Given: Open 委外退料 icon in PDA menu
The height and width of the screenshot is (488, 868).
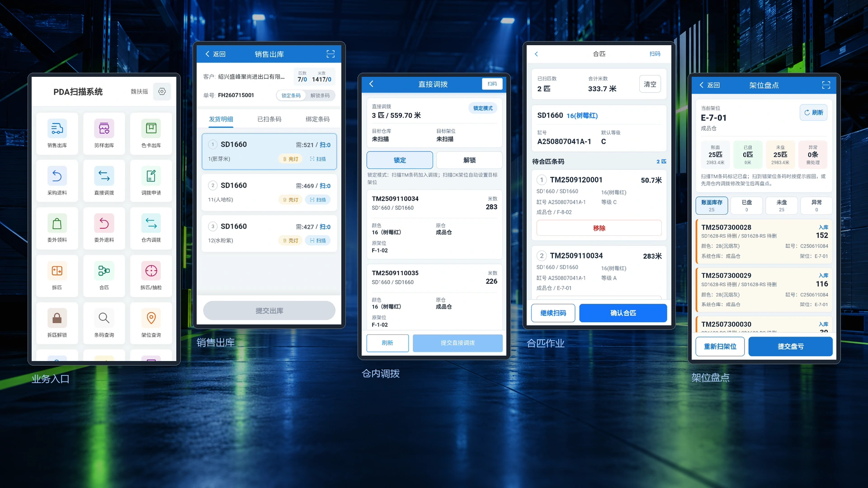Looking at the screenshot, I should (104, 223).
